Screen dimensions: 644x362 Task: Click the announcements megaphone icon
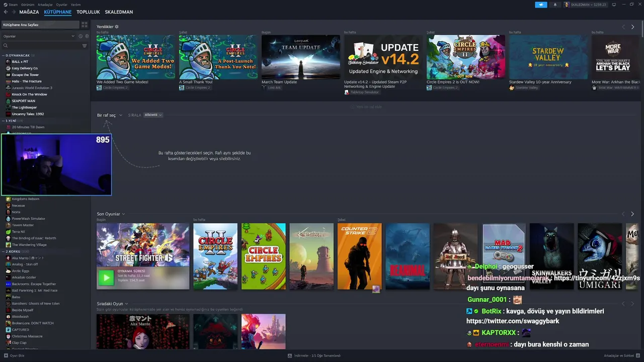541,5
